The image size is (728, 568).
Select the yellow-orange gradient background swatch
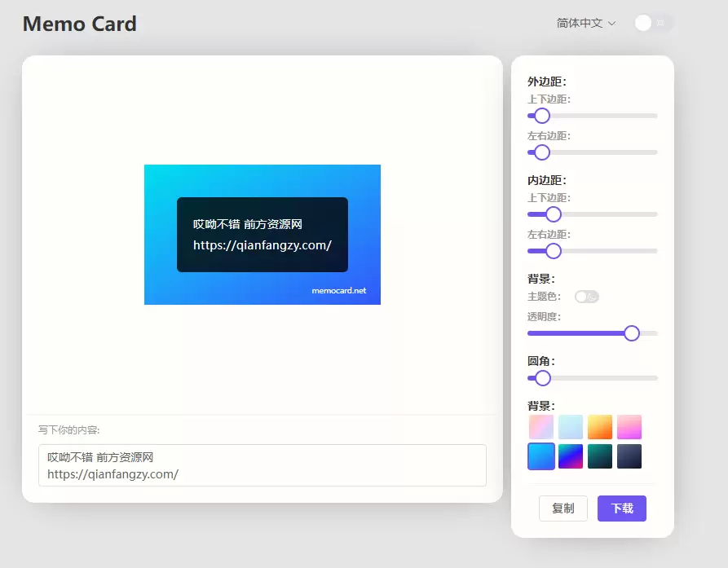pos(600,427)
